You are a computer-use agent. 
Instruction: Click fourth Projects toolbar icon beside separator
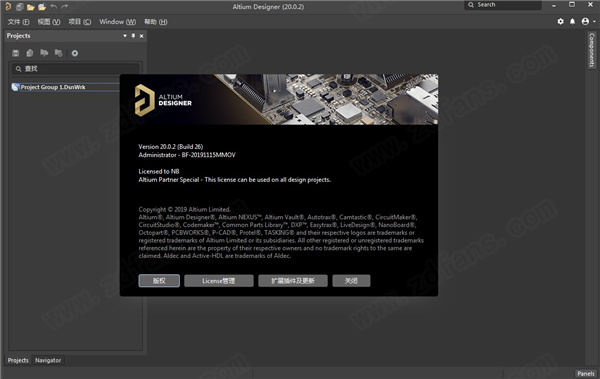pos(58,53)
